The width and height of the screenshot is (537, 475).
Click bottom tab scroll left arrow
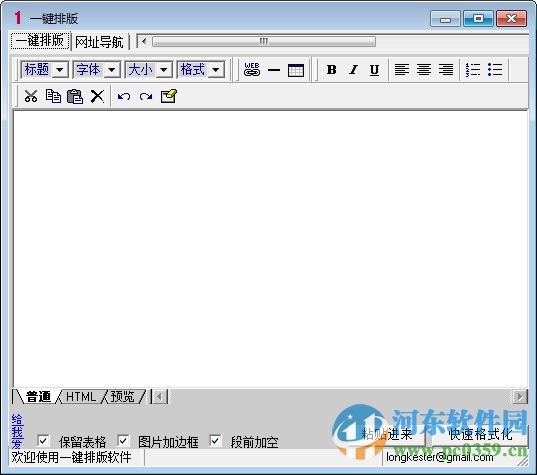pyautogui.click(x=160, y=397)
